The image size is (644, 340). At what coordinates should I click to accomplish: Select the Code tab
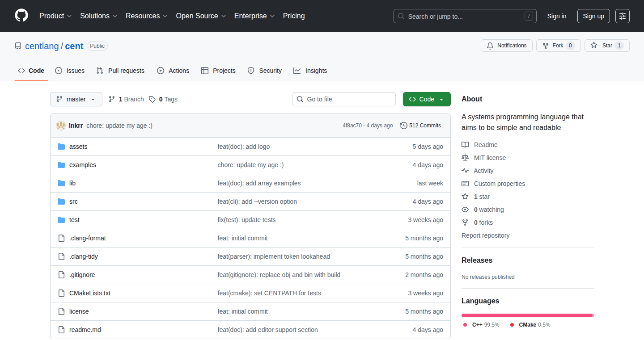[31, 71]
